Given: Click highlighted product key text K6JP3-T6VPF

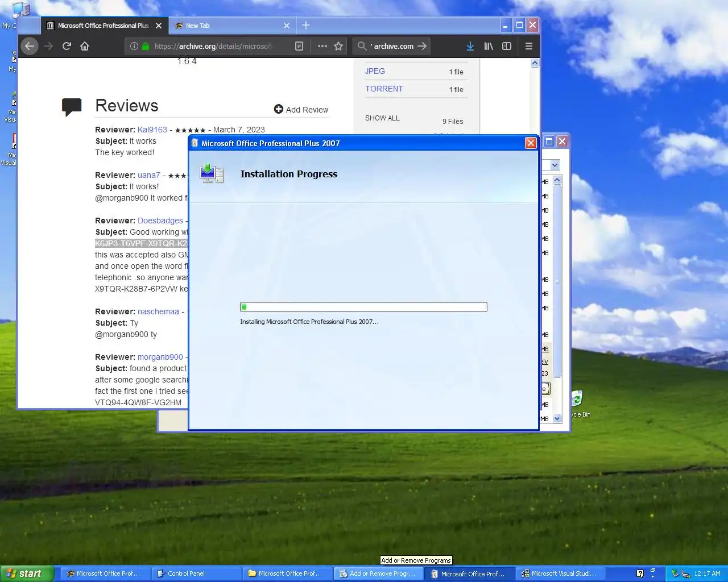Looking at the screenshot, I should (141, 243).
